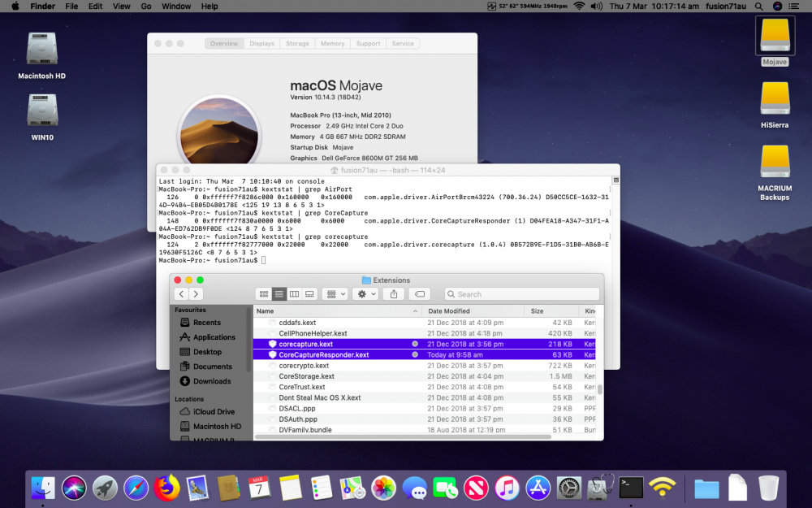Open System Preferences gear in Dock
812x508 pixels.
[569, 488]
